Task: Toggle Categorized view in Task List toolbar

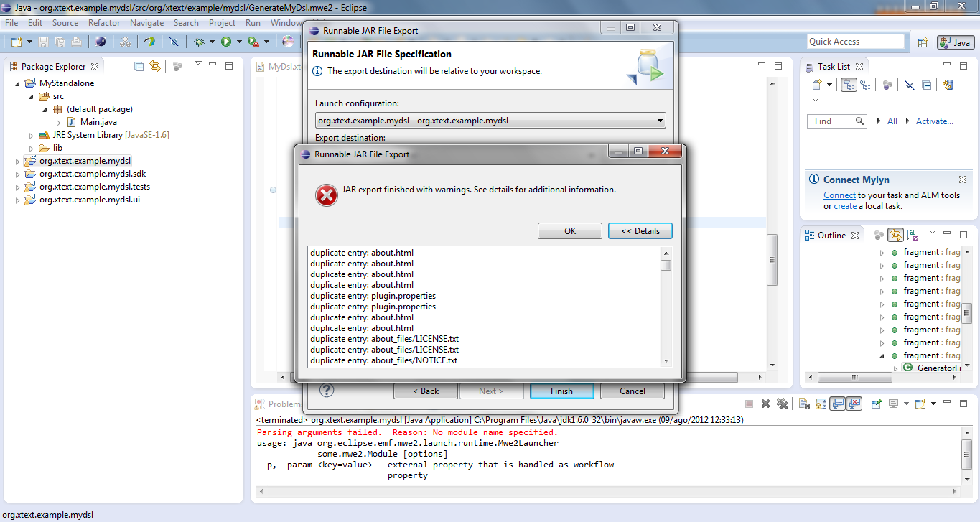Action: point(849,85)
